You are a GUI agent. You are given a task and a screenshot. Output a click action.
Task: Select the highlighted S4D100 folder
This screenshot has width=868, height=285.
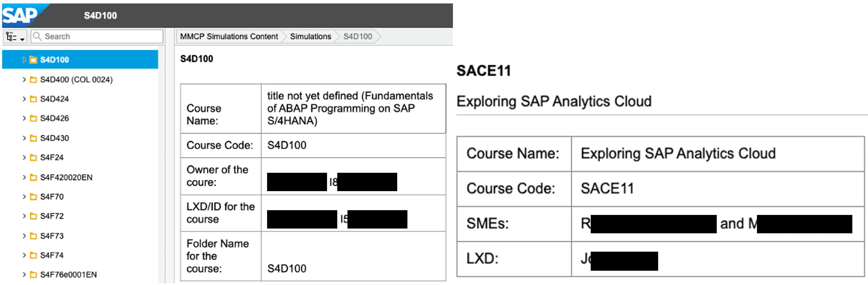[55, 60]
